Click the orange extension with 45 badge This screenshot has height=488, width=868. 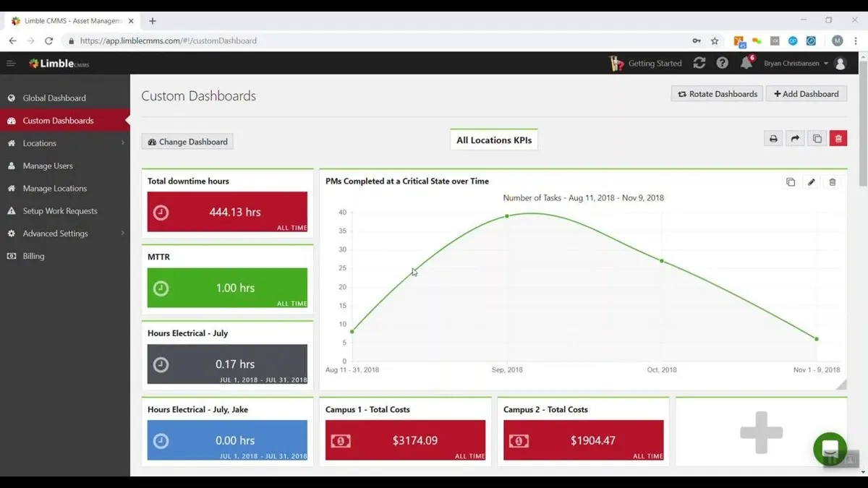point(739,42)
